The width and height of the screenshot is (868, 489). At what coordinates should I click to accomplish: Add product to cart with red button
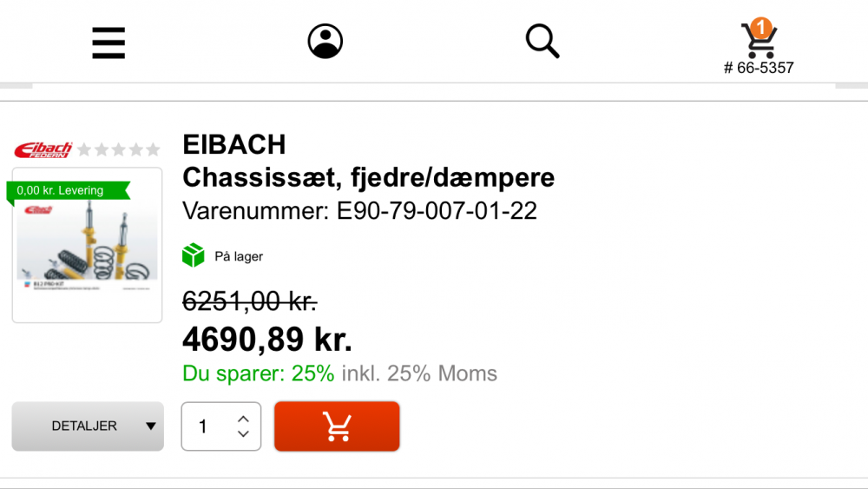[337, 426]
